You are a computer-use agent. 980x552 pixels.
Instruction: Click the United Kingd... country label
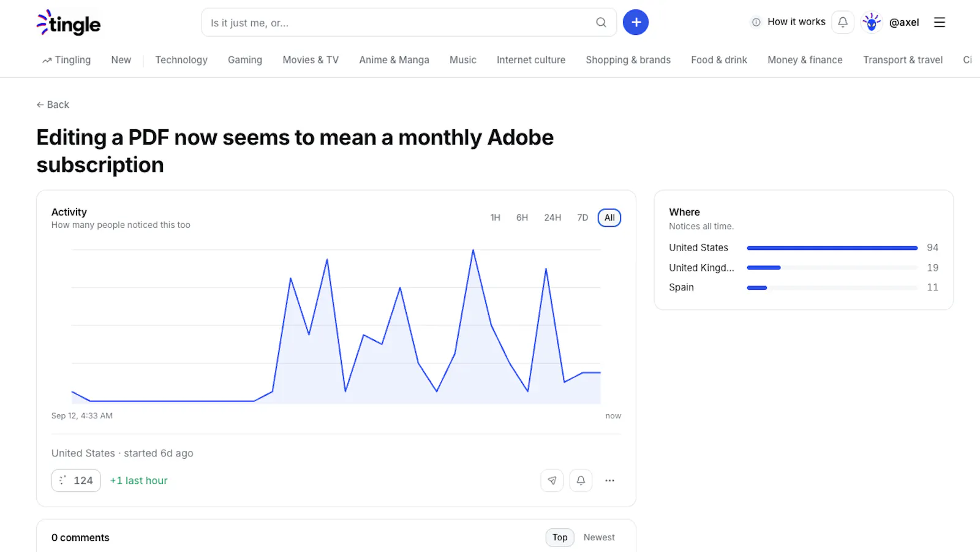click(701, 268)
